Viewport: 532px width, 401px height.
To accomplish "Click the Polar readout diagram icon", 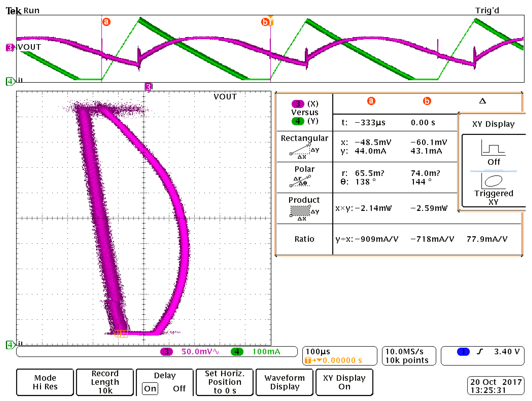I will click(x=301, y=181).
